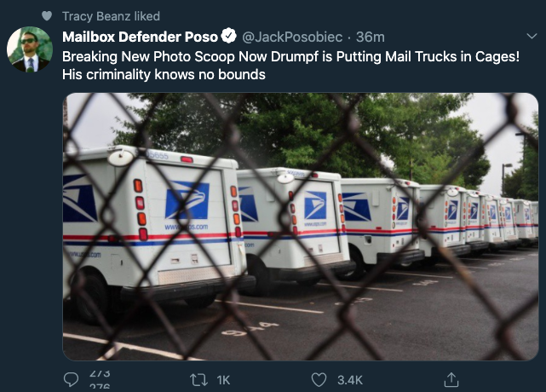Click the www.usps.com text on the first truck

click(187, 228)
